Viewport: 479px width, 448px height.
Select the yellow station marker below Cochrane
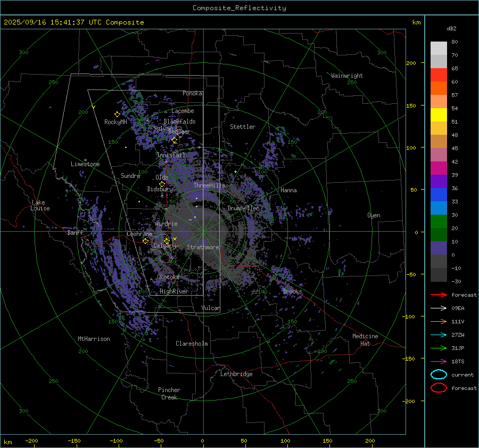click(x=146, y=241)
